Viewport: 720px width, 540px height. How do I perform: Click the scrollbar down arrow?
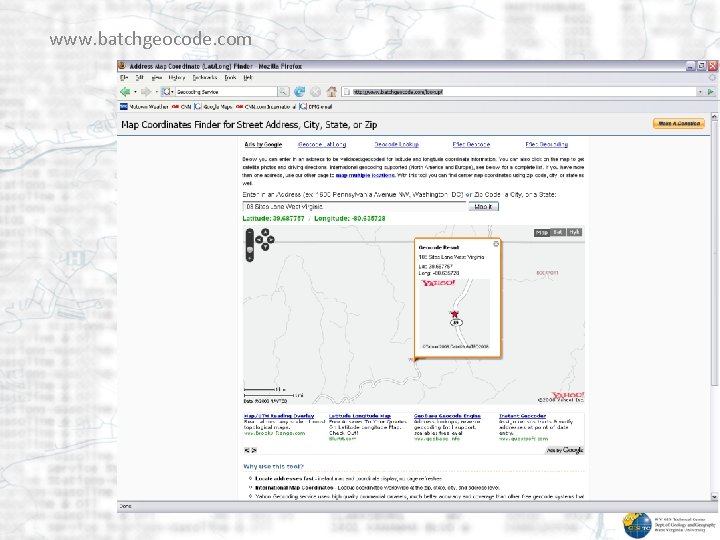(x=714, y=497)
